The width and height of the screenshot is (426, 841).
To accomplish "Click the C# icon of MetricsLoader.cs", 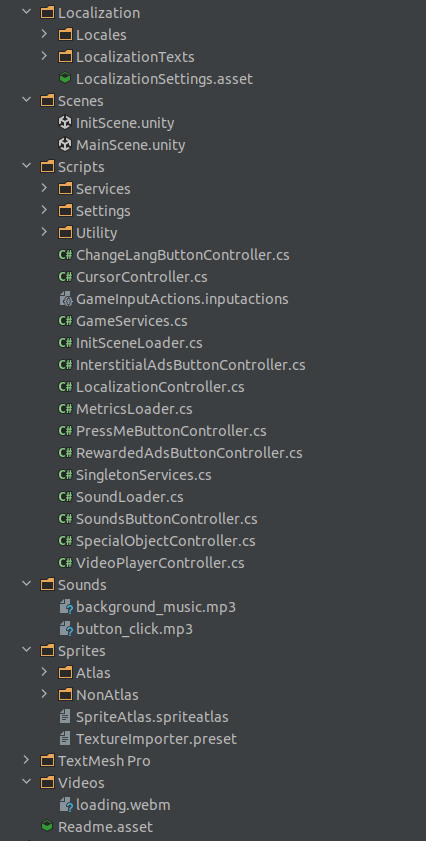I will click(x=65, y=409).
